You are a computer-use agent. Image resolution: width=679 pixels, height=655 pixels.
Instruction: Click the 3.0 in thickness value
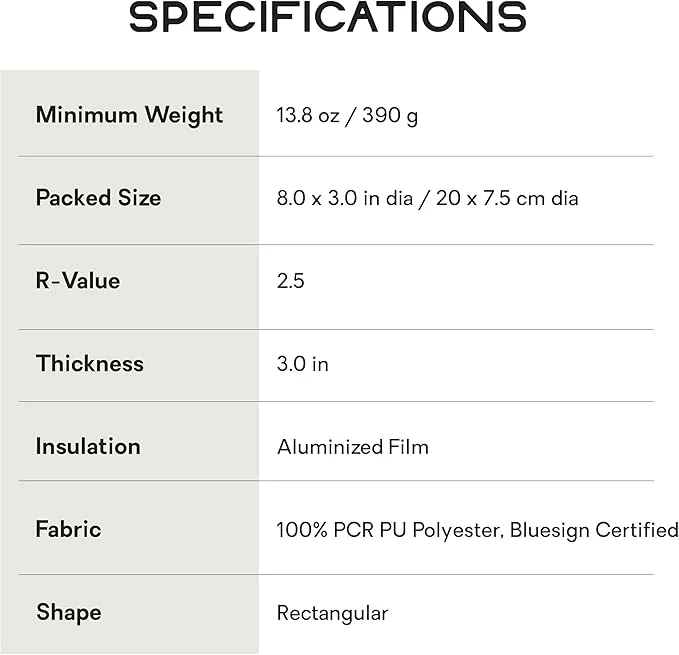pos(303,364)
